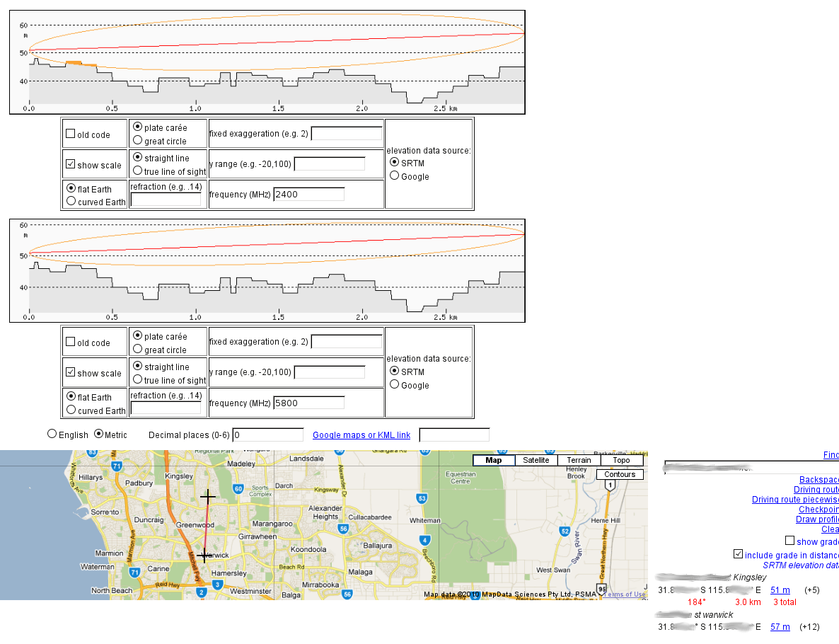Toggle the Contours map button
The image size is (839, 644).
coord(620,474)
